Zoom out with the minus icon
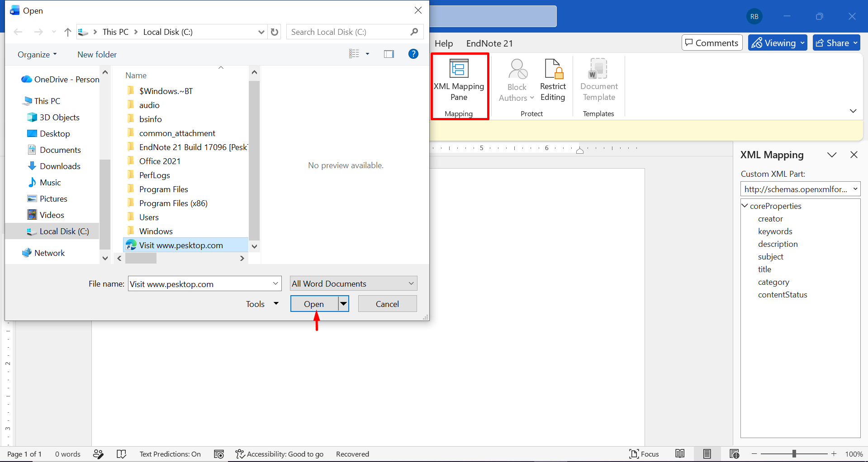The image size is (868, 462). coord(754,454)
